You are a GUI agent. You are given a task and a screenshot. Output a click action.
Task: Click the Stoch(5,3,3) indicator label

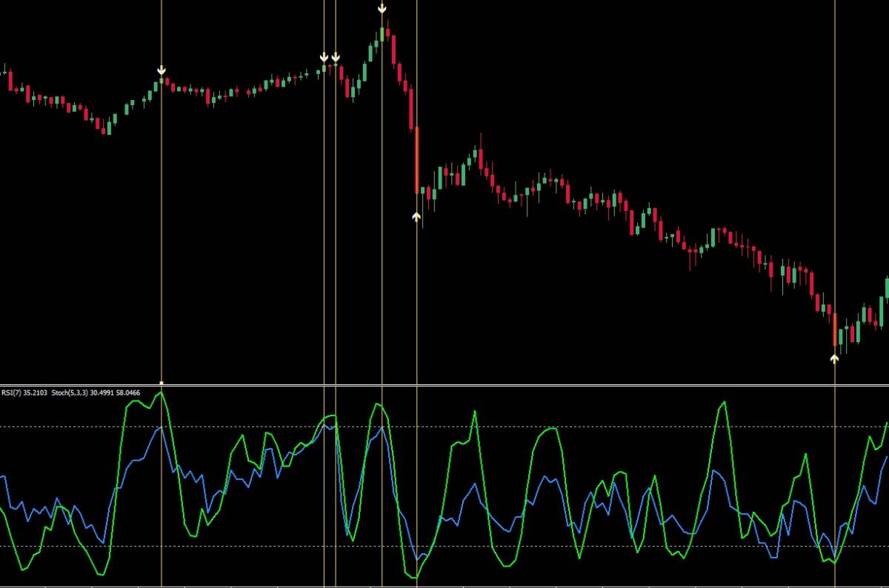(x=69, y=392)
